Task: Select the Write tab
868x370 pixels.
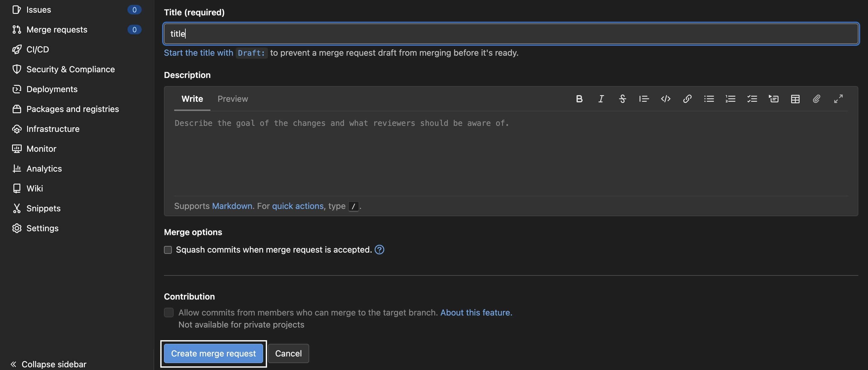Action: tap(192, 98)
